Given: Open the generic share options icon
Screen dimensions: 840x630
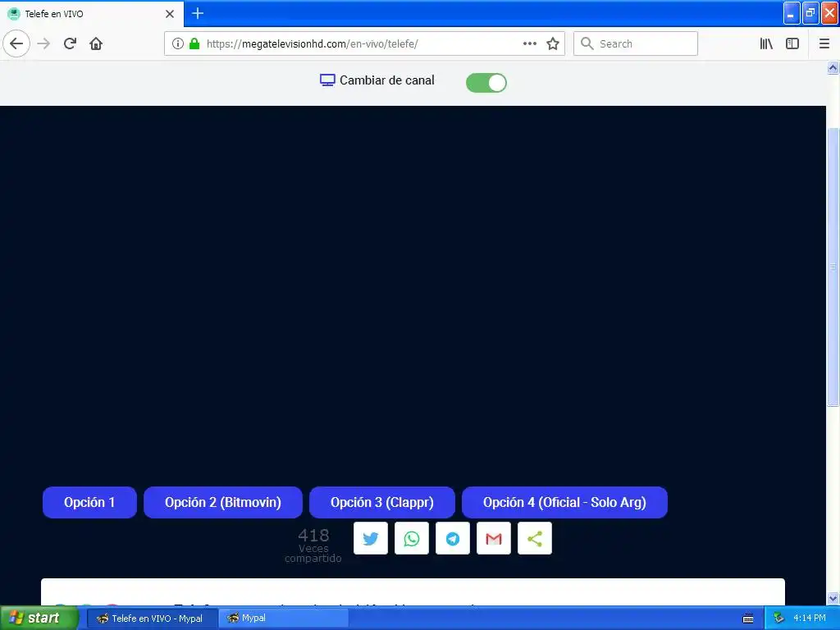Looking at the screenshot, I should pos(535,538).
